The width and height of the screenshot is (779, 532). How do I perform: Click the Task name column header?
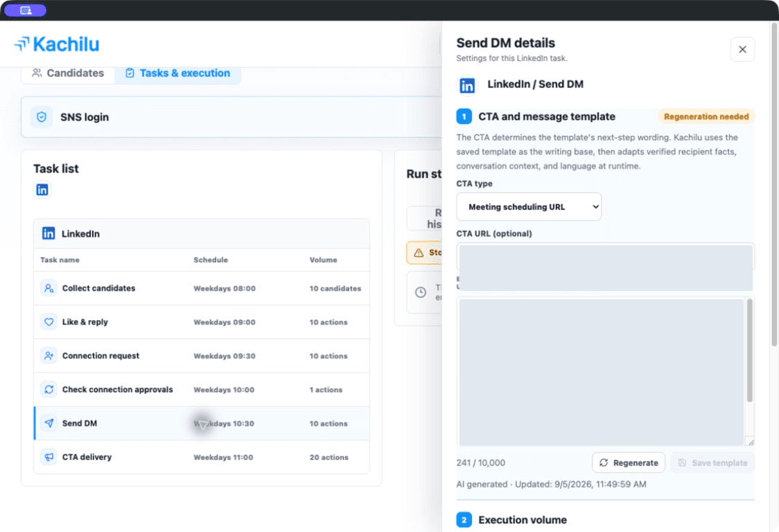60,260
